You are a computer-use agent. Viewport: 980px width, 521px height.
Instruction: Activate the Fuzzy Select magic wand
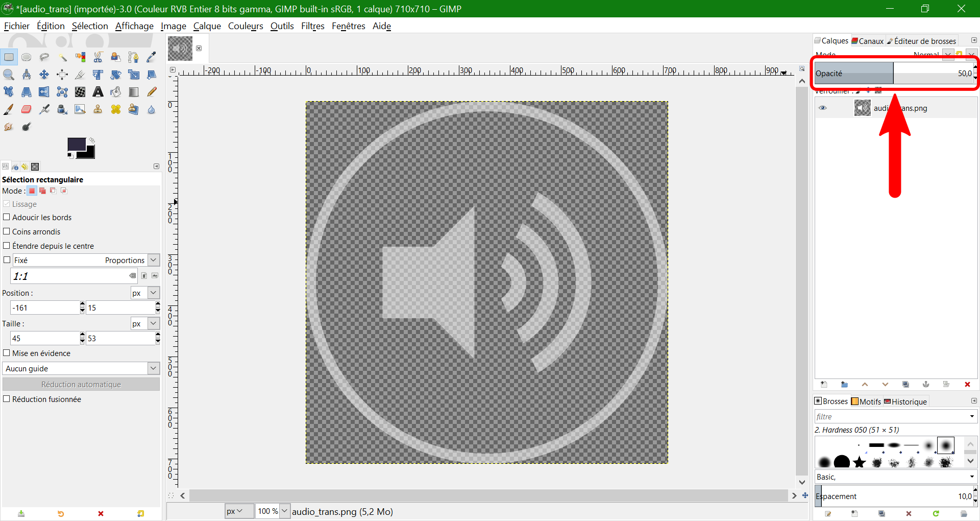pos(62,57)
